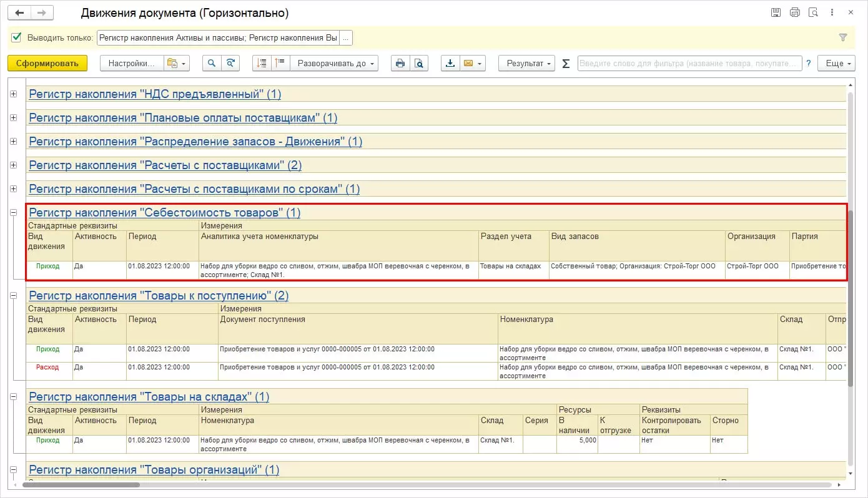868x498 pixels.
Task: Collapse the "Себестоимость товаров" register group
Action: click(x=13, y=213)
